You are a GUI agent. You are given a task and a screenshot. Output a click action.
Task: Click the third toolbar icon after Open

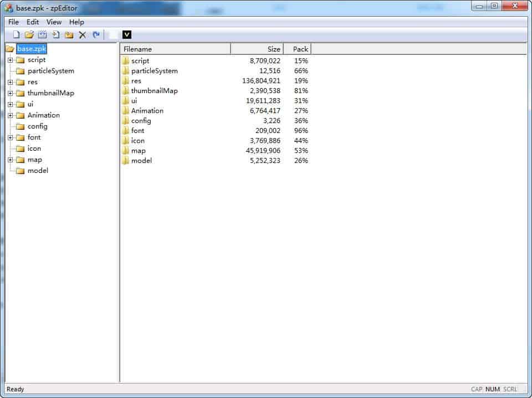(x=43, y=35)
